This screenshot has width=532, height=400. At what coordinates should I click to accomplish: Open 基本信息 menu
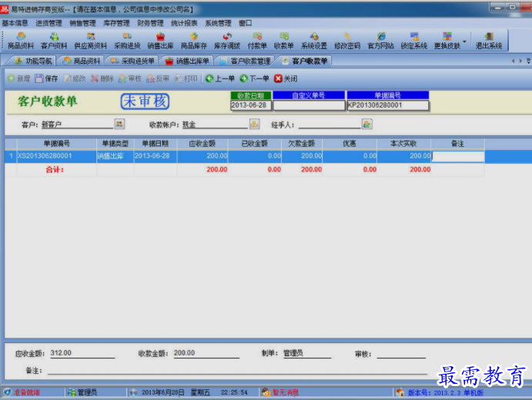pyautogui.click(x=15, y=23)
